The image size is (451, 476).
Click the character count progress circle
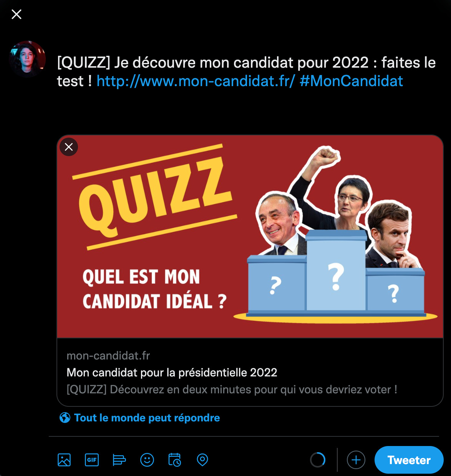(x=318, y=460)
